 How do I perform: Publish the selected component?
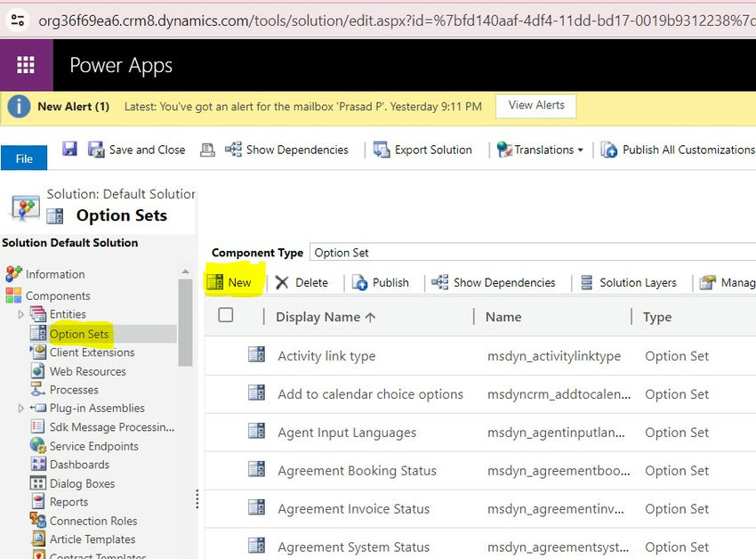(382, 282)
